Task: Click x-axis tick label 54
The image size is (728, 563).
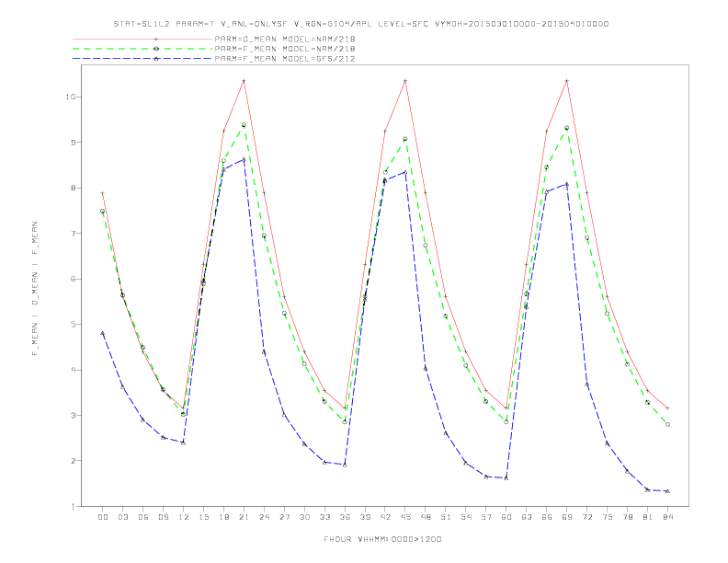Action: tap(466, 517)
